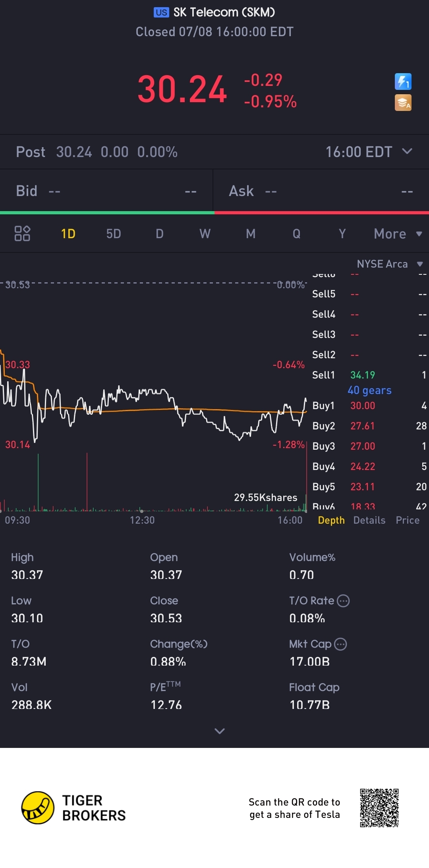This screenshot has width=429, height=868.
Task: Tap the Vol 288.8K value
Action: 31,705
